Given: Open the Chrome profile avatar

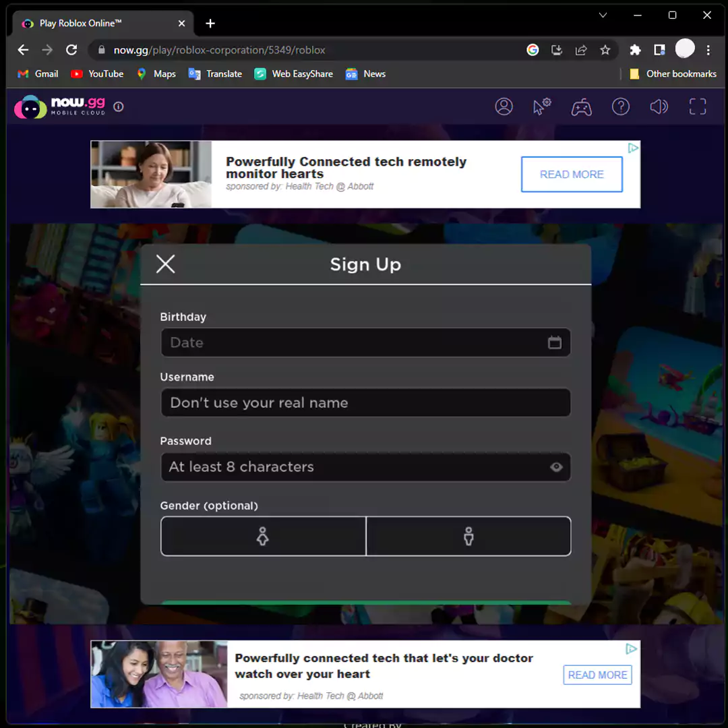Looking at the screenshot, I should (684, 49).
